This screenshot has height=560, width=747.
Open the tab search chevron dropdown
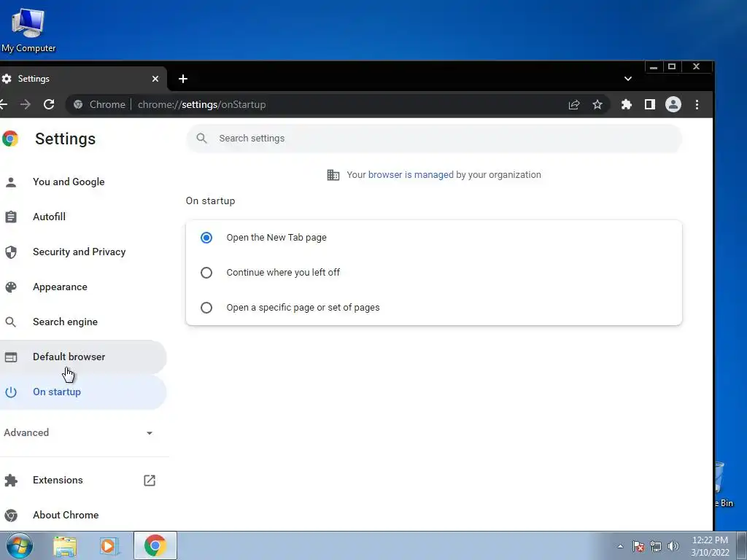click(628, 79)
